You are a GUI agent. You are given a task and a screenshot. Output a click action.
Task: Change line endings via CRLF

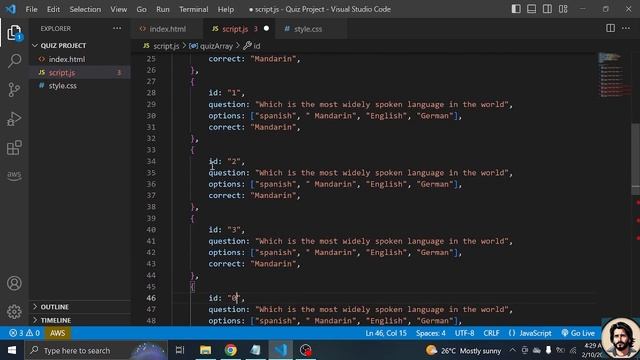[491, 333]
